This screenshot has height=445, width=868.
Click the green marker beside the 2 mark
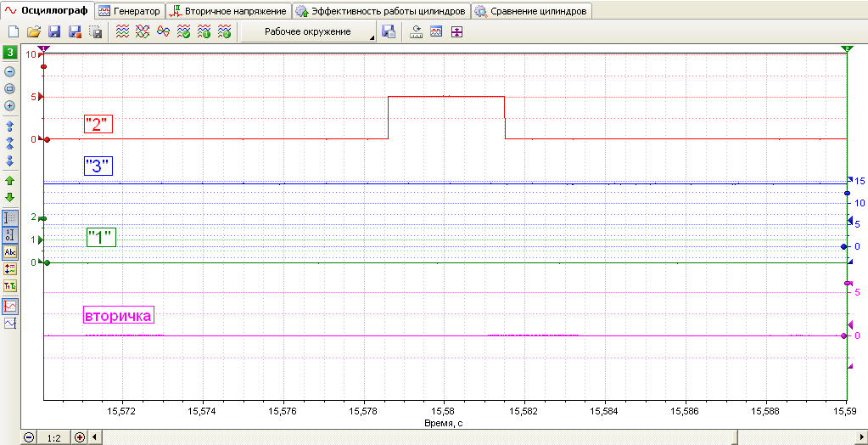pyautogui.click(x=44, y=218)
